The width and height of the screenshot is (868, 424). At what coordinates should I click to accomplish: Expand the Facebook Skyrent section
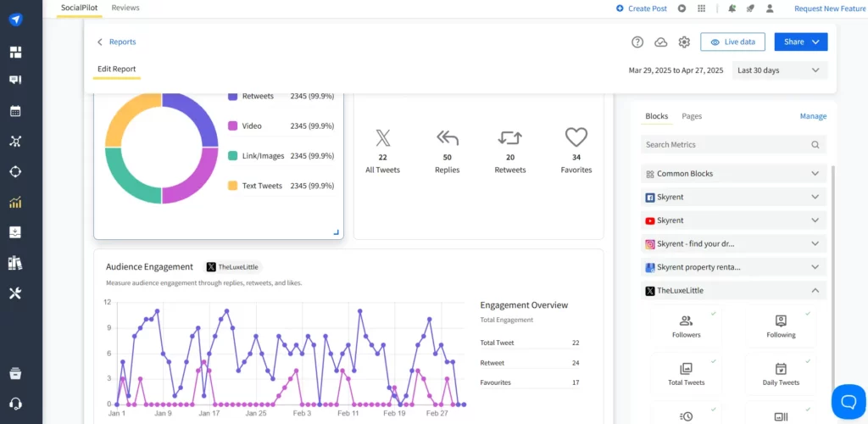click(733, 197)
